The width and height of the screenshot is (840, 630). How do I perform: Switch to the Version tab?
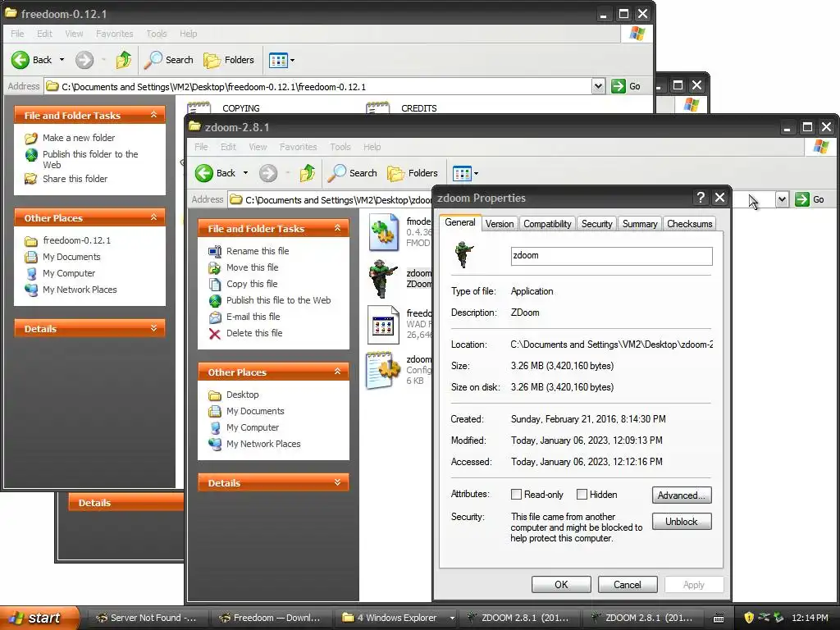[500, 224]
